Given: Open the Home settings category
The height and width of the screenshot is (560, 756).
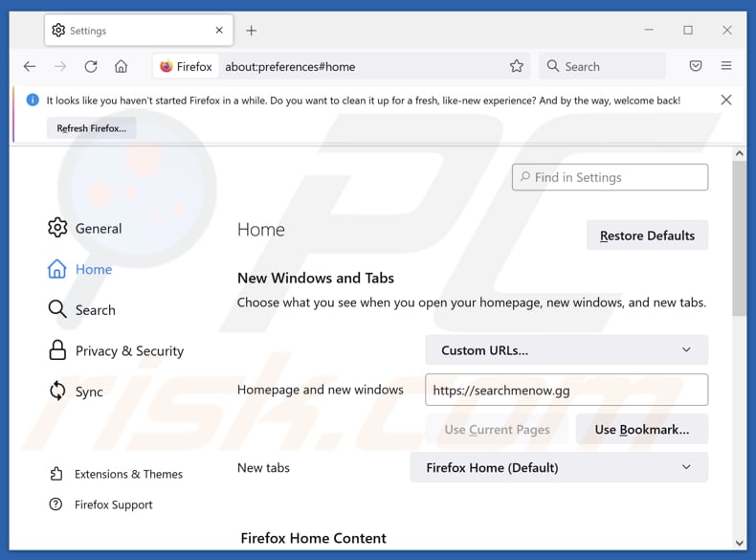Looking at the screenshot, I should click(x=79, y=269).
